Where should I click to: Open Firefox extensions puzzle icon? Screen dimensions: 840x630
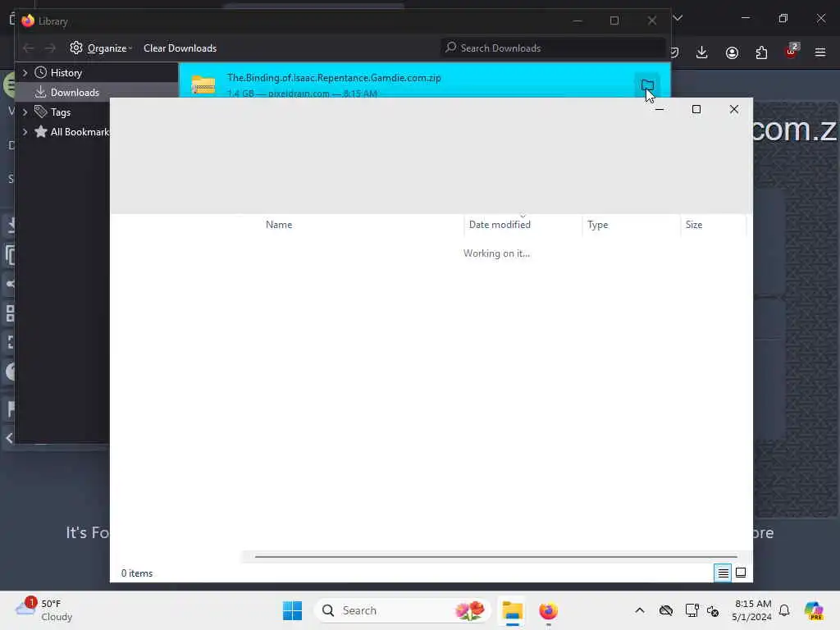pyautogui.click(x=761, y=52)
